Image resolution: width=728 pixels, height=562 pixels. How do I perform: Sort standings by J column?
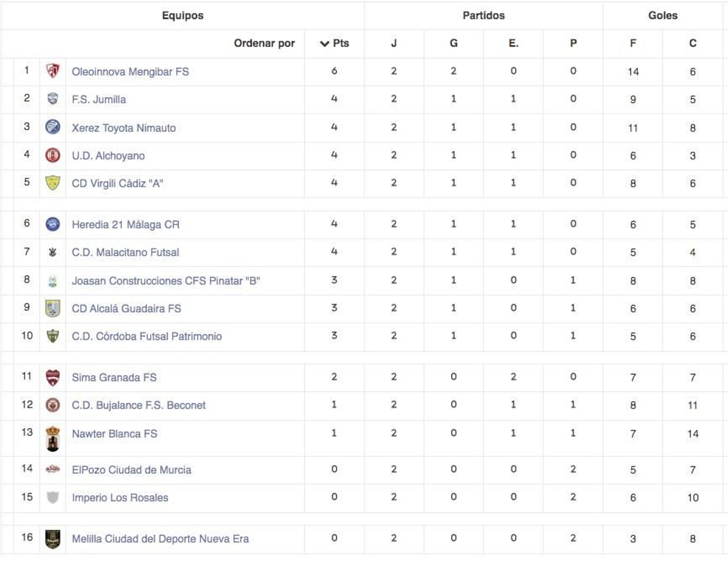coord(394,43)
